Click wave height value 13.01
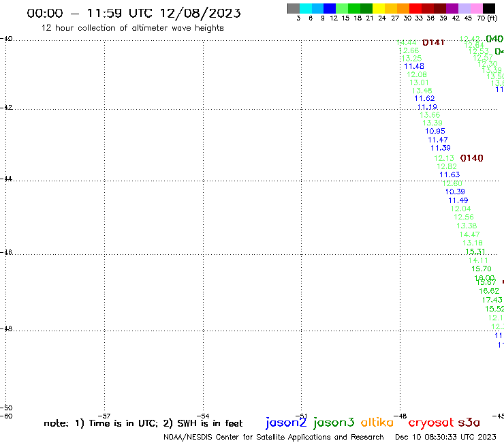 419,82
